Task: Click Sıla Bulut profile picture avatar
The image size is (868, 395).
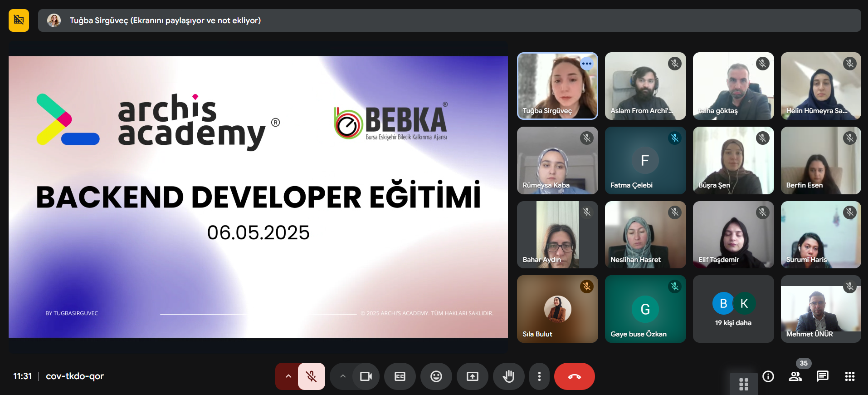Action: coord(557,309)
